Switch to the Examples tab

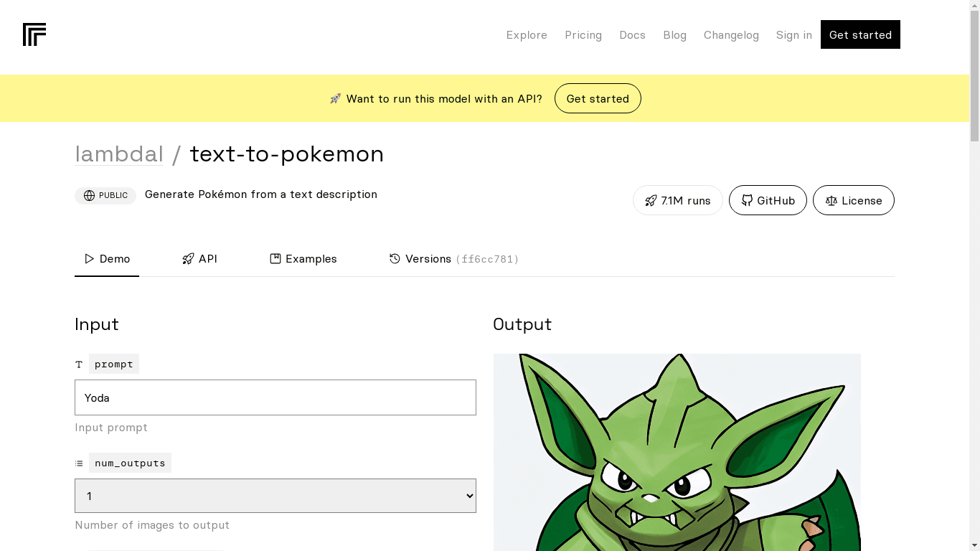303,259
